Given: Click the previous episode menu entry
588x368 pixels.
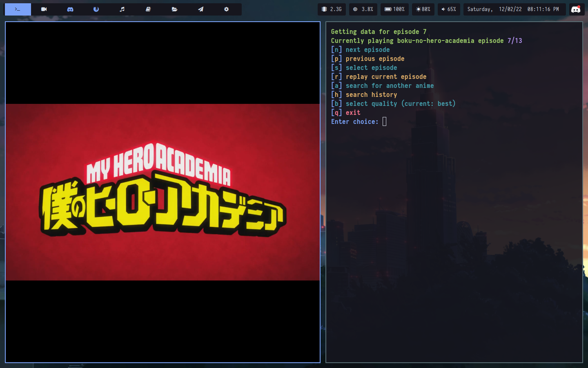Looking at the screenshot, I should coord(367,58).
